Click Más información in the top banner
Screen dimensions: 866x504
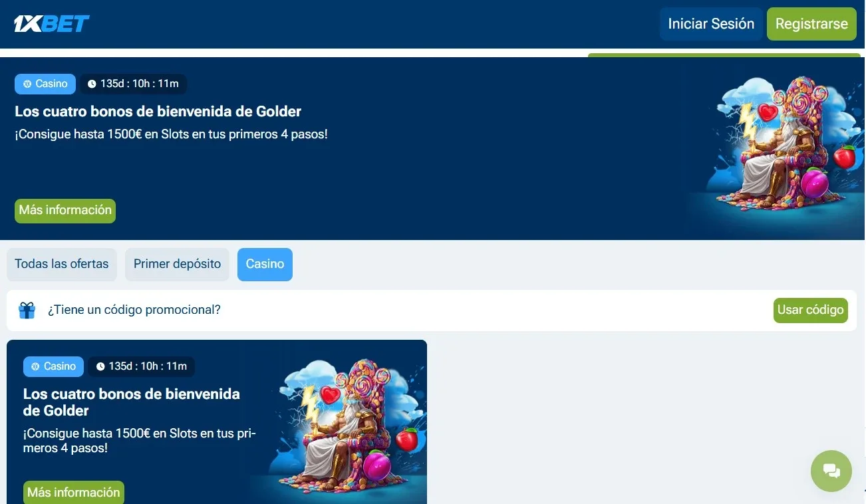(x=65, y=211)
